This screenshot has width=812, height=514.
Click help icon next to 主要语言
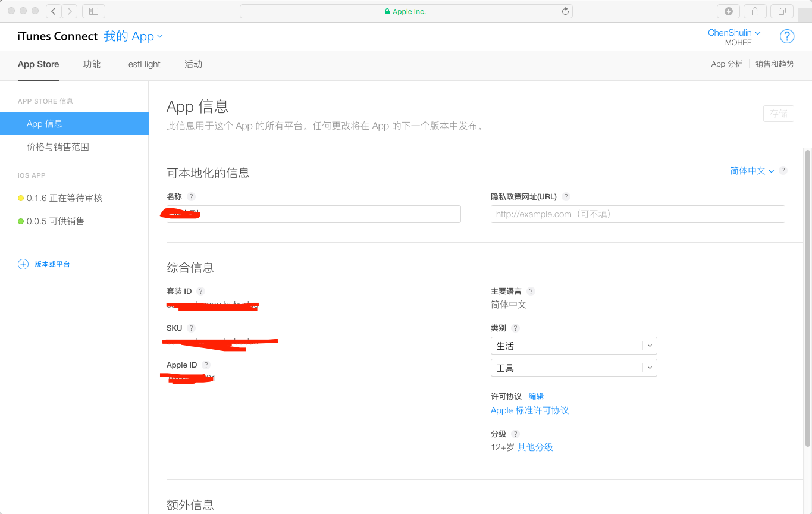tap(531, 291)
